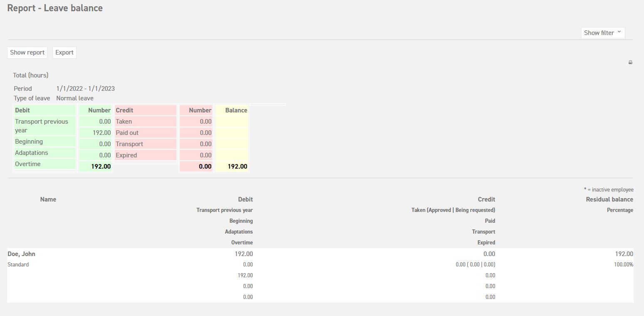Click Taken (Approved | Being requested) subheader

click(x=453, y=210)
